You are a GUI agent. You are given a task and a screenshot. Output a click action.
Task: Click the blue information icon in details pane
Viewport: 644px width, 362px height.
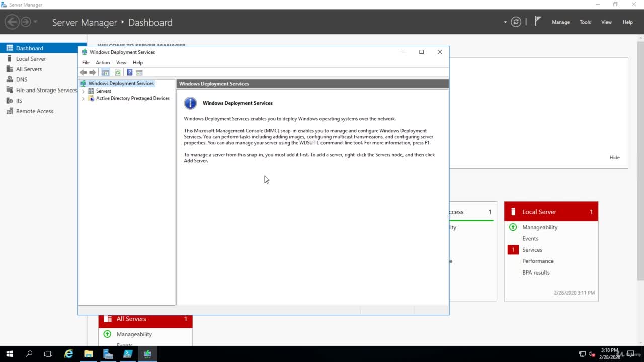pos(190,103)
